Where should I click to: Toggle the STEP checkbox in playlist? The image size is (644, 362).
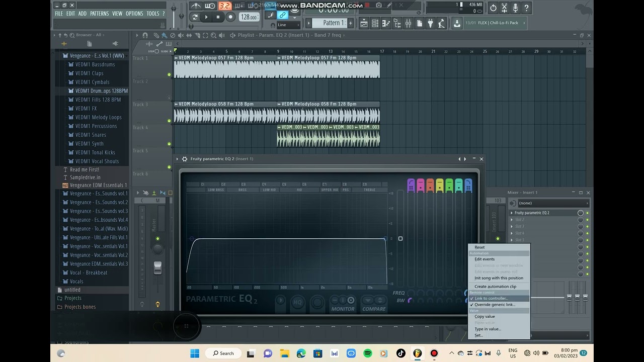pyautogui.click(x=156, y=51)
